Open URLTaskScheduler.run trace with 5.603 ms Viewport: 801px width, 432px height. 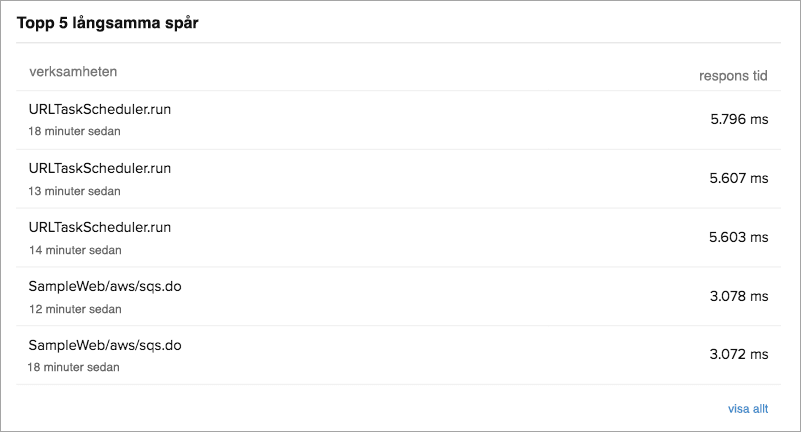tap(100, 227)
